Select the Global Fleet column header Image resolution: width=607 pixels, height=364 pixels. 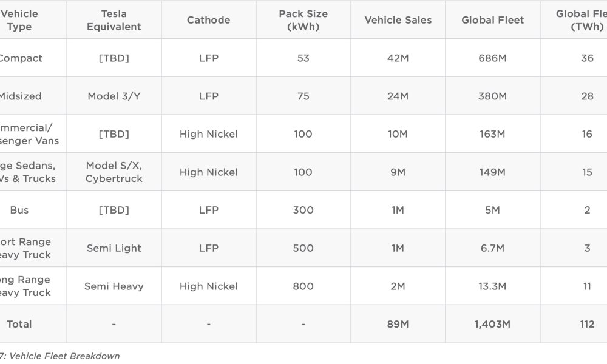tap(492, 20)
